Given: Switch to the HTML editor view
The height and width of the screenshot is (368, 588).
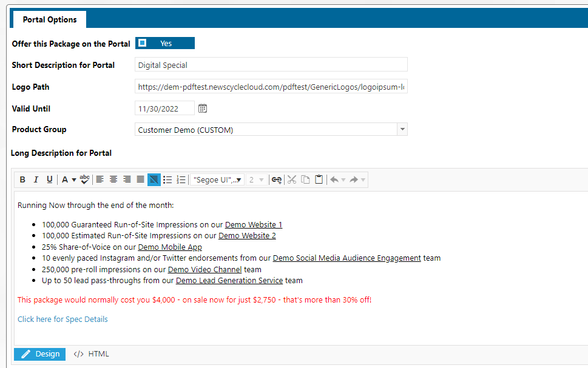Looking at the screenshot, I should (92, 354).
